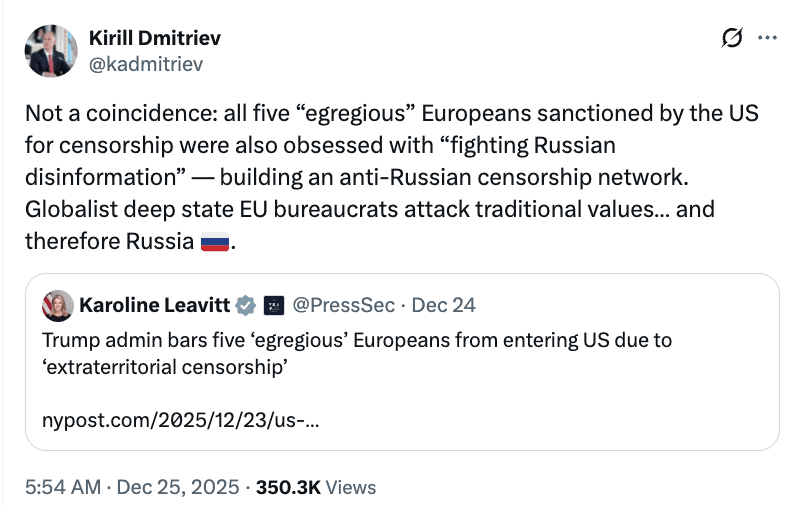The height and width of the screenshot is (508, 800).
Task: Click the gray verified badge beside Karoline Leavitt
Action: point(245,304)
